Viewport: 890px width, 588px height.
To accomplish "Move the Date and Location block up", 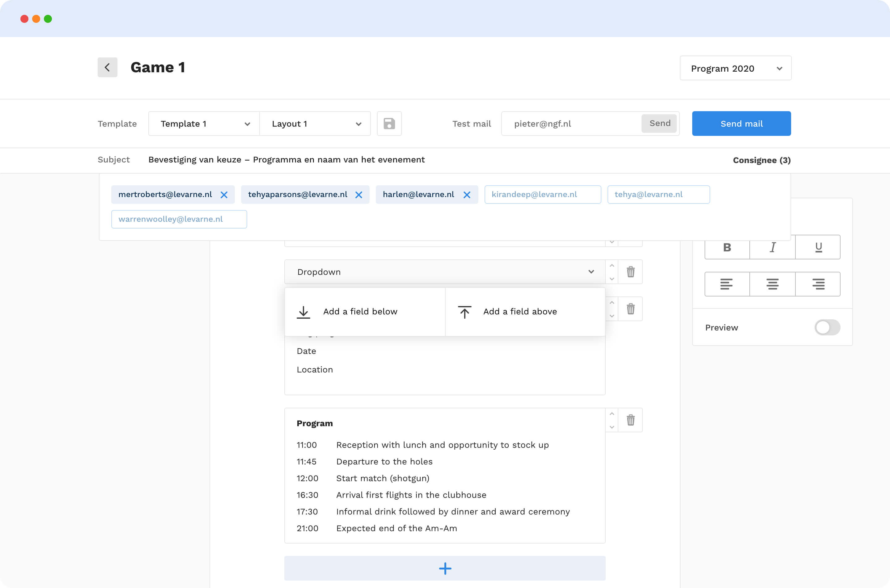I will tap(612, 303).
